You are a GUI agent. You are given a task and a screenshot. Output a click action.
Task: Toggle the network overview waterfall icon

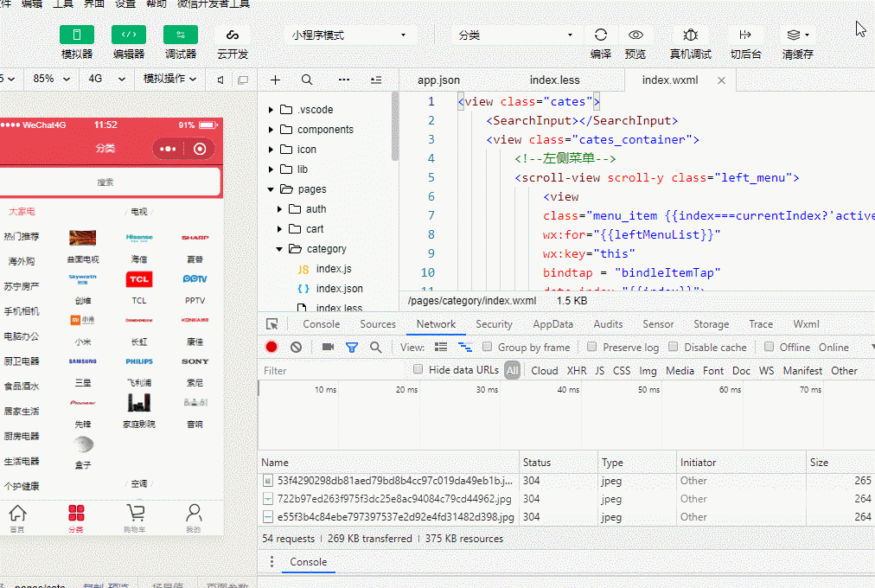tap(465, 347)
